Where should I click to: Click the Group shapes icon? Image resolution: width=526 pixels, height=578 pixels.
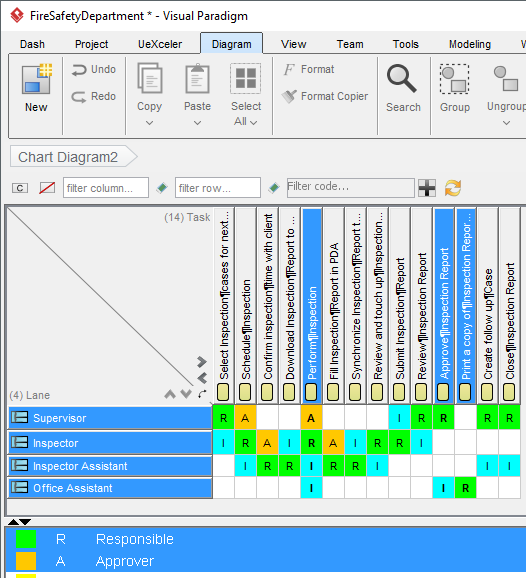454,79
